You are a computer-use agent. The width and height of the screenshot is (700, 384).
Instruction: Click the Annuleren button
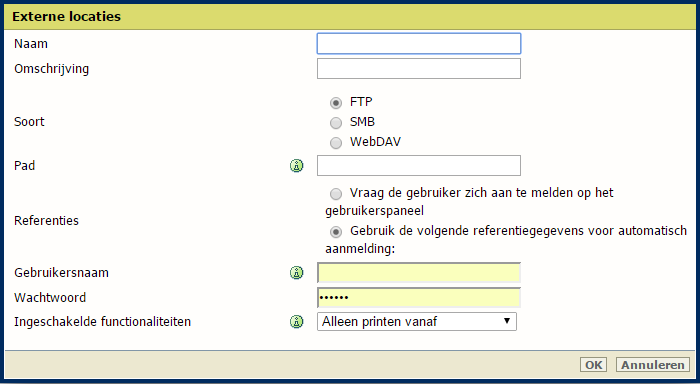click(x=653, y=365)
